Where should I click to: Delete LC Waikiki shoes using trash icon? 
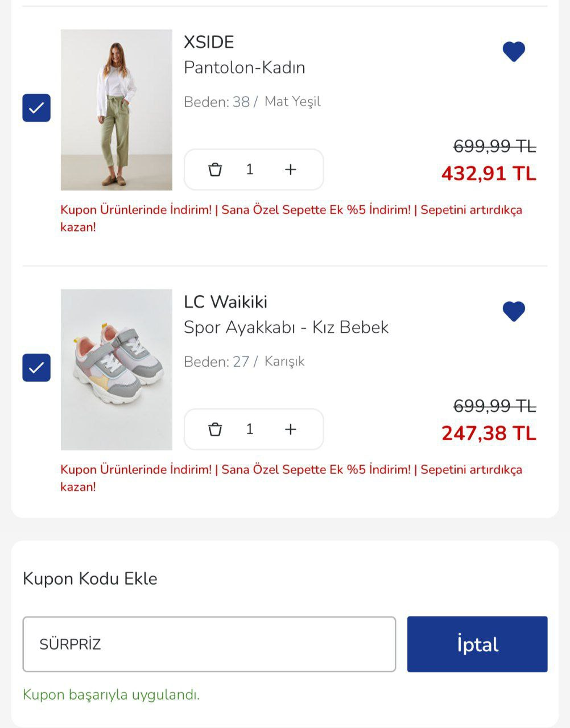pyautogui.click(x=215, y=429)
